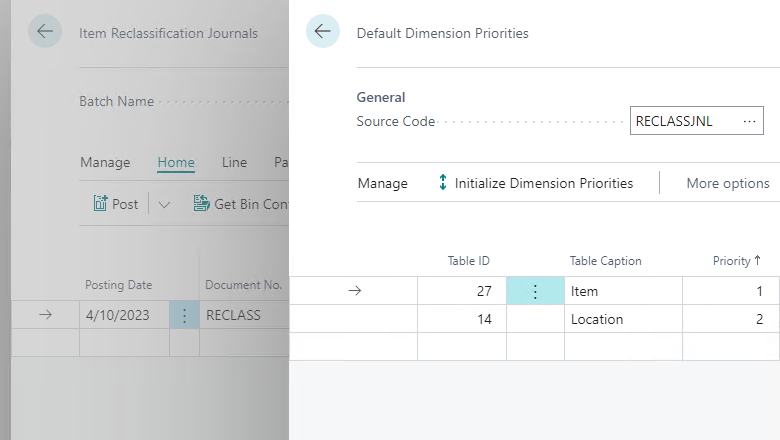Screen dimensions: 780x440
Task: Open row menu for 4/10/2023 journal line
Action: click(x=184, y=315)
